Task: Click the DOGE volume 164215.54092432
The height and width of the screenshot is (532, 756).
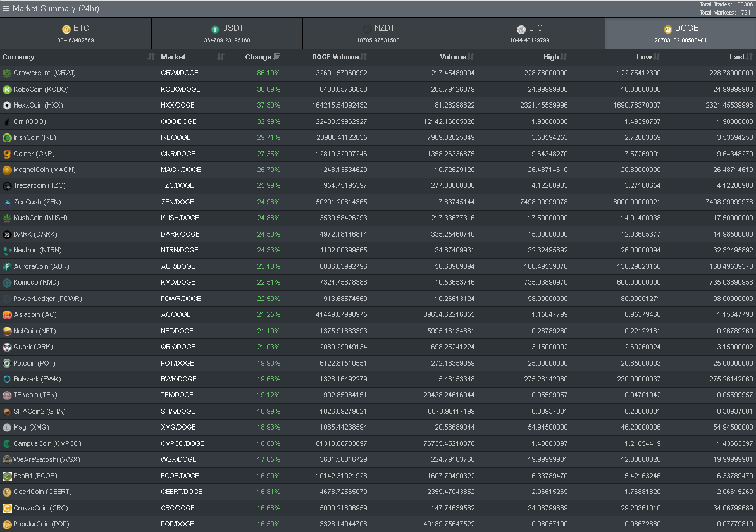Action: point(340,105)
